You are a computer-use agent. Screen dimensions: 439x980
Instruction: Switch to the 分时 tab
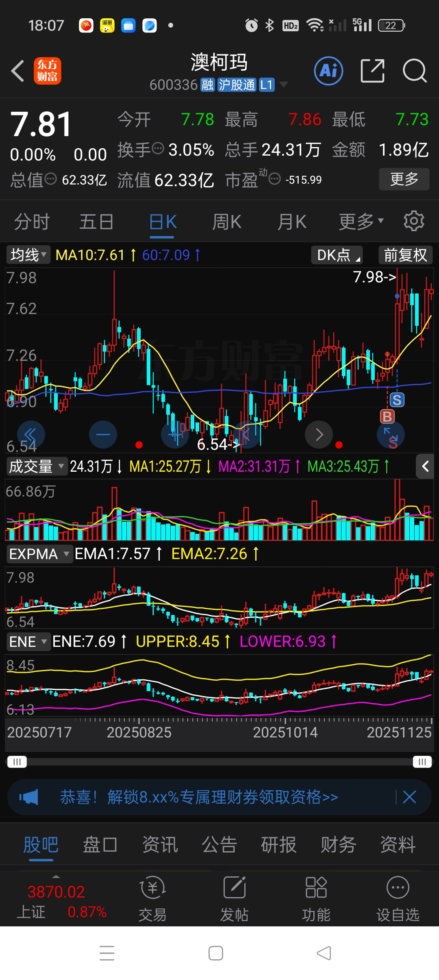click(32, 222)
